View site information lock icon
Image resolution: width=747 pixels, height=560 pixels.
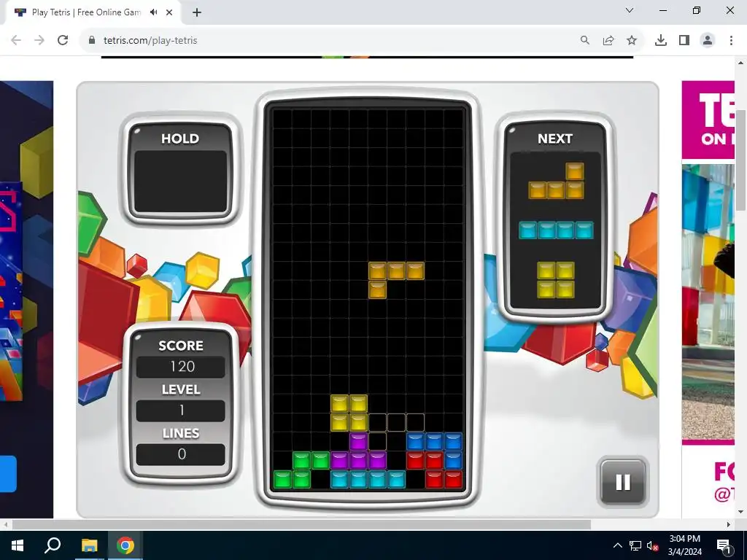(x=92, y=41)
